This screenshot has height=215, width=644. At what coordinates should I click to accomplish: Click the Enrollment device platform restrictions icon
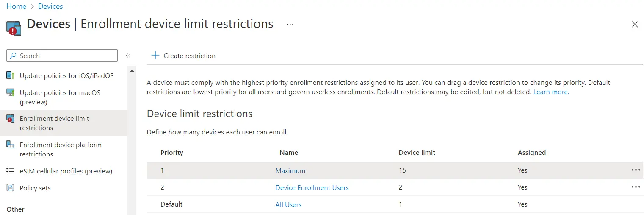11,145
